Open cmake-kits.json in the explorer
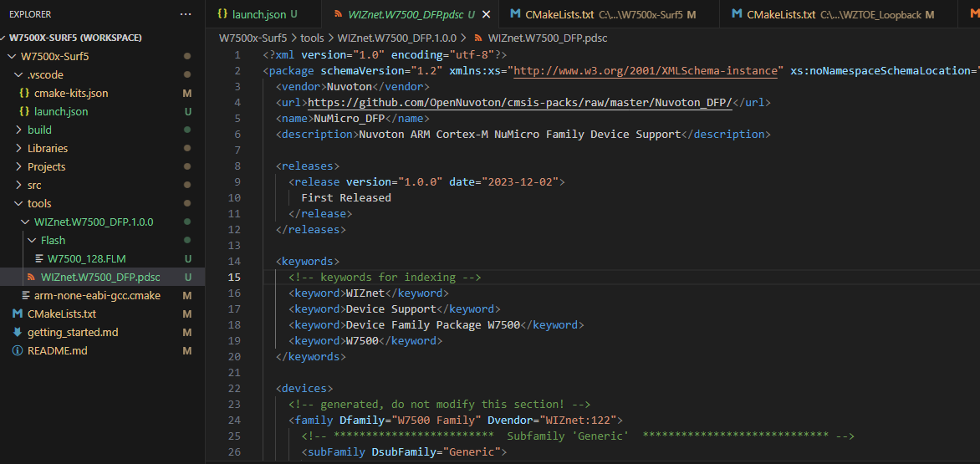 pyautogui.click(x=71, y=94)
